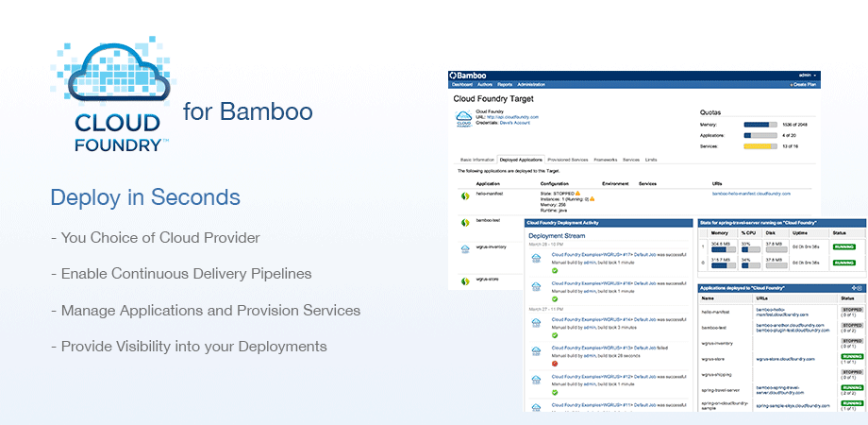Select the Deployed Applications tab
The image size is (868, 425).
[x=521, y=160]
